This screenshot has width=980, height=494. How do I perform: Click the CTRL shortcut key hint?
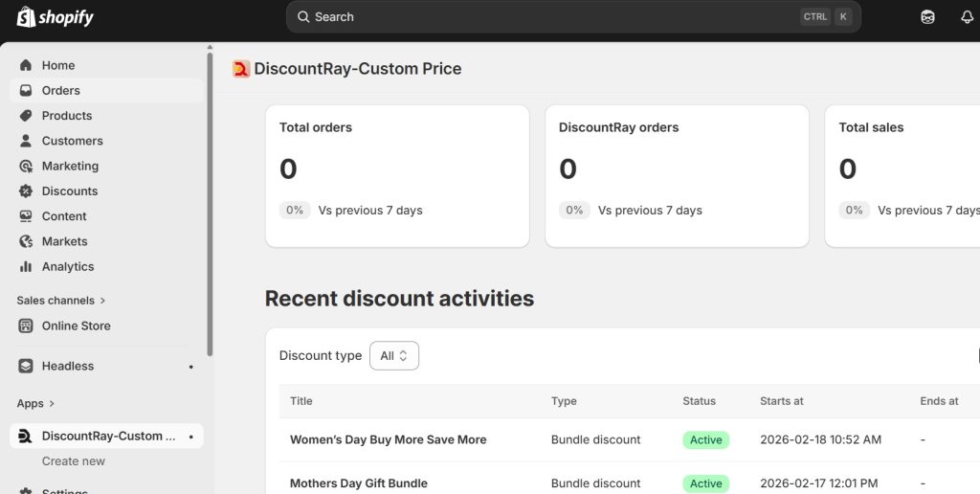coord(815,17)
